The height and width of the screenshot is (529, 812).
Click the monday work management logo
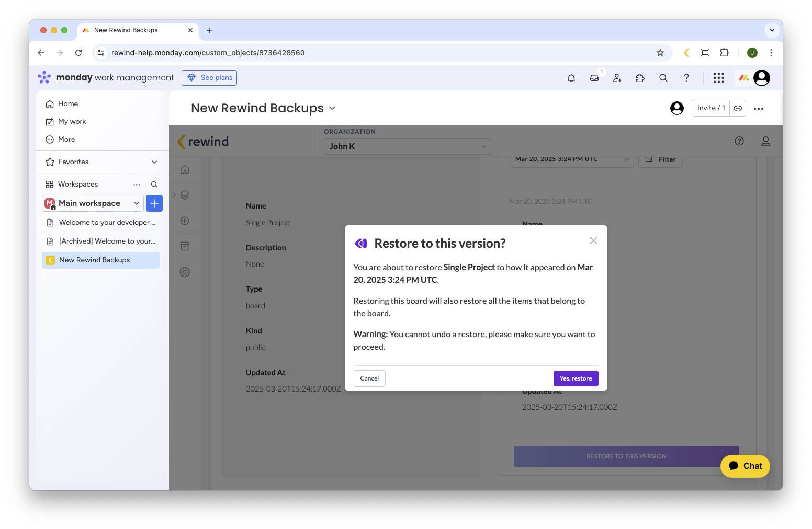point(106,78)
